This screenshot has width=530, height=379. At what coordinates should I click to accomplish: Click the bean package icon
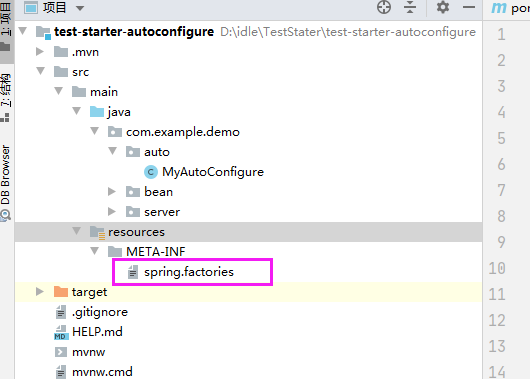(132, 192)
